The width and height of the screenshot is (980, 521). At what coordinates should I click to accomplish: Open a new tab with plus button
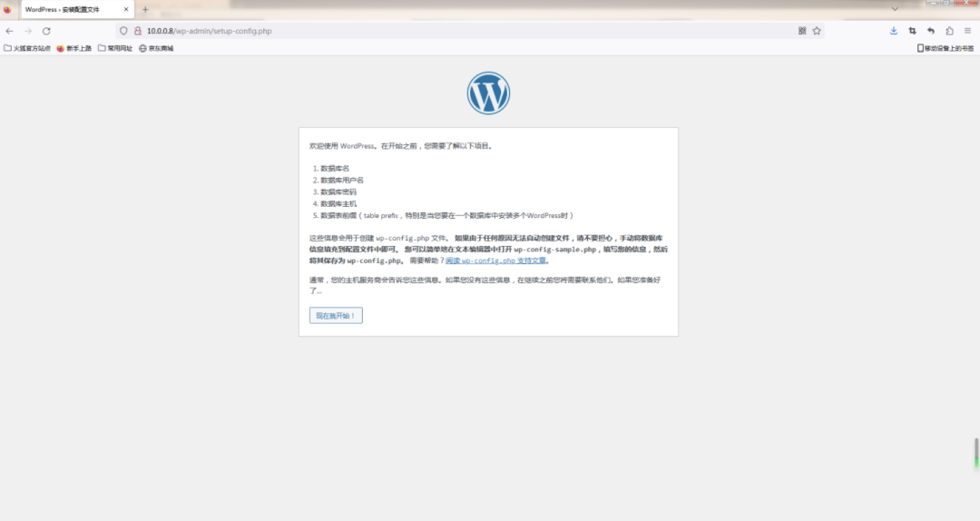tap(145, 9)
